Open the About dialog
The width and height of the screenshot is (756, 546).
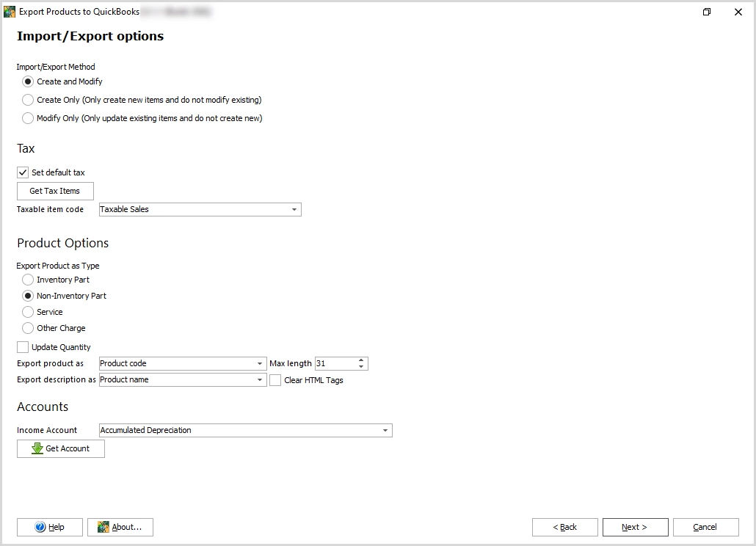pyautogui.click(x=120, y=527)
